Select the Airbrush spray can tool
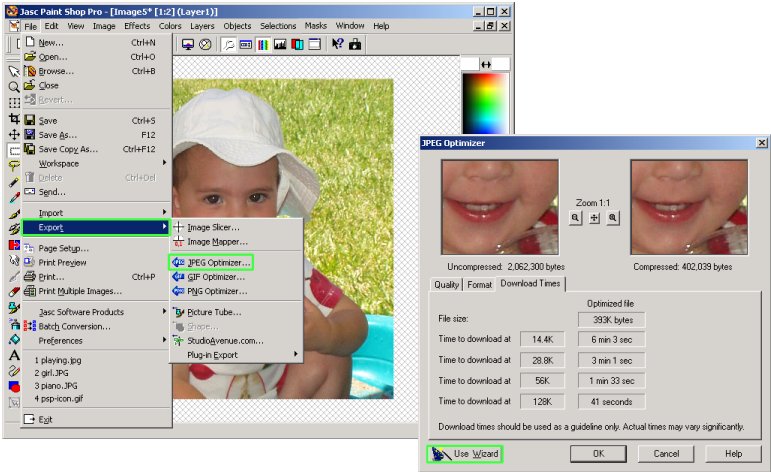This screenshot has height=472, width=771. 14,324
